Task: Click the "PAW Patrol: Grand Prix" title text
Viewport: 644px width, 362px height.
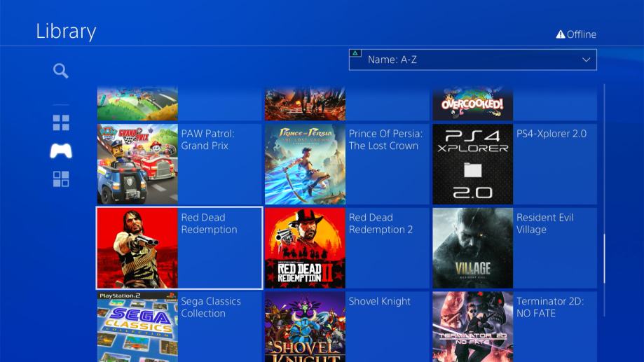Action: (208, 139)
